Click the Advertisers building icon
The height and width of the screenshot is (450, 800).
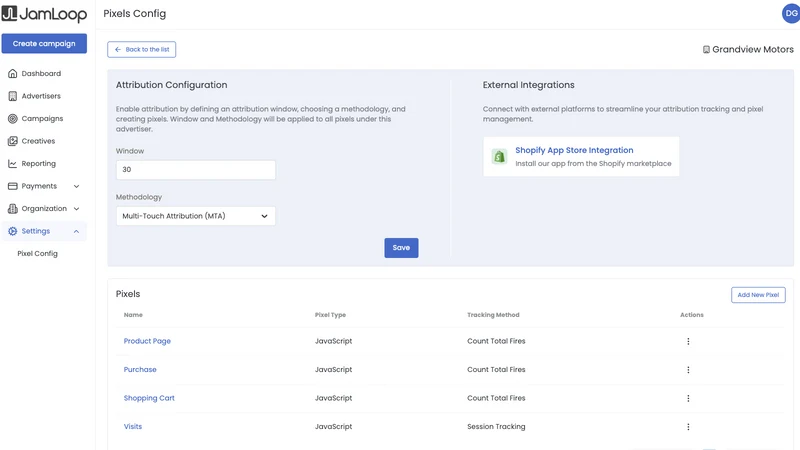point(13,96)
